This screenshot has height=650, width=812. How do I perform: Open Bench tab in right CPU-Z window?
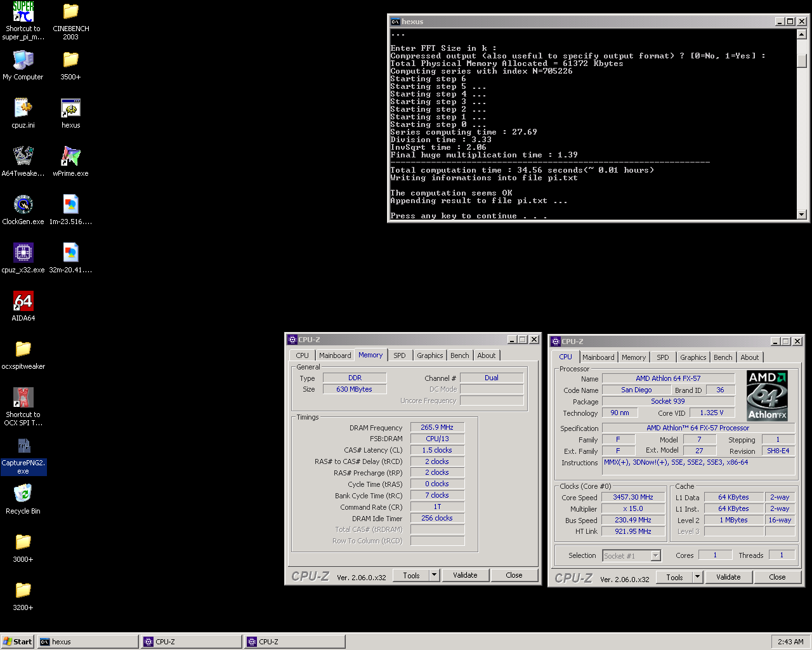(x=723, y=357)
